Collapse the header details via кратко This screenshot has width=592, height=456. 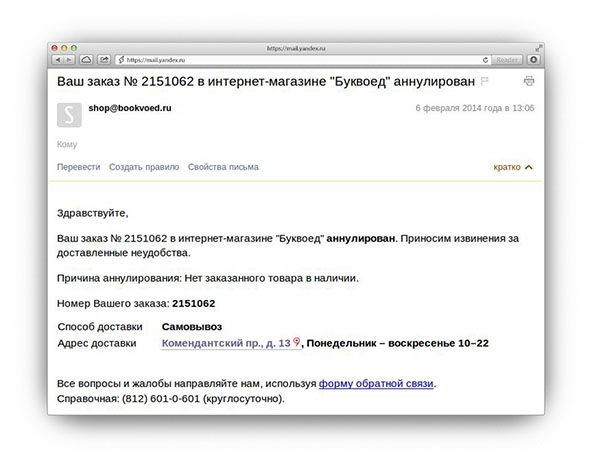[513, 167]
